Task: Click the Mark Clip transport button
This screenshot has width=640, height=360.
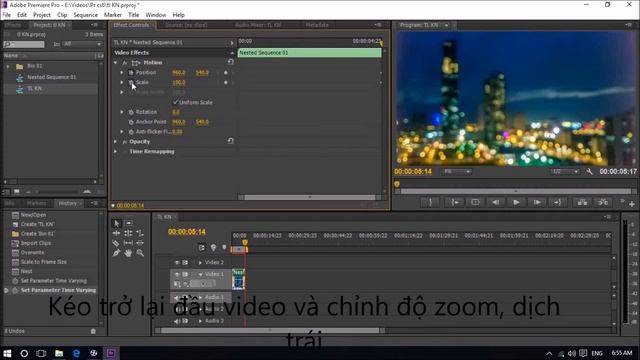Action: 476,202
